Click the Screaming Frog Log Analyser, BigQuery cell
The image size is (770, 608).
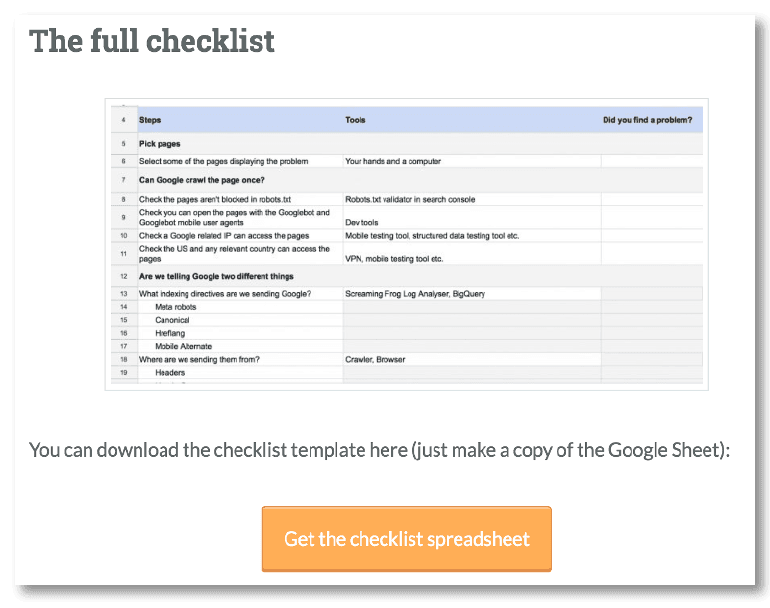pos(420,293)
